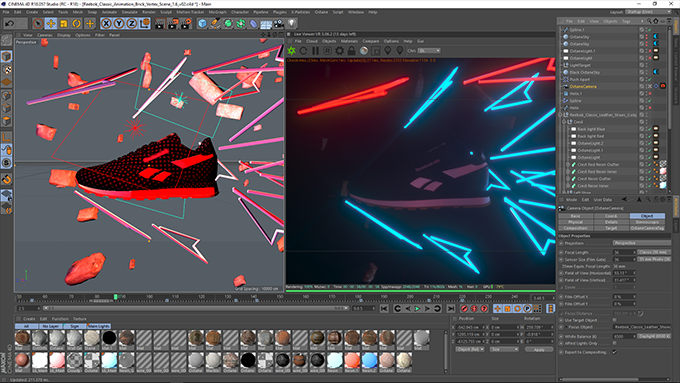The height and width of the screenshot is (383, 680).
Task: Open Object Manager Tags menu
Action: [626, 21]
